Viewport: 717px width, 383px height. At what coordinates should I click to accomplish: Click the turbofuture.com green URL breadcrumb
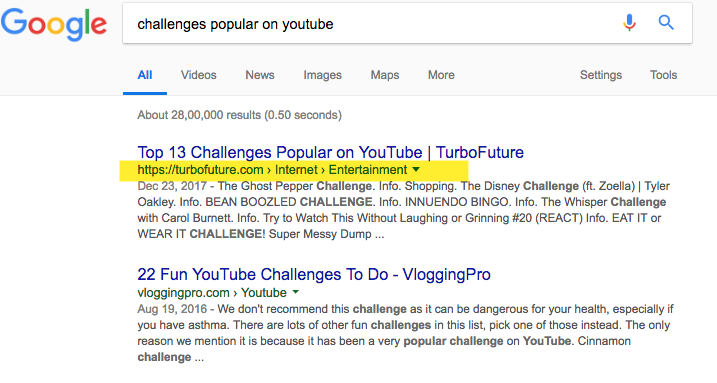(x=272, y=170)
